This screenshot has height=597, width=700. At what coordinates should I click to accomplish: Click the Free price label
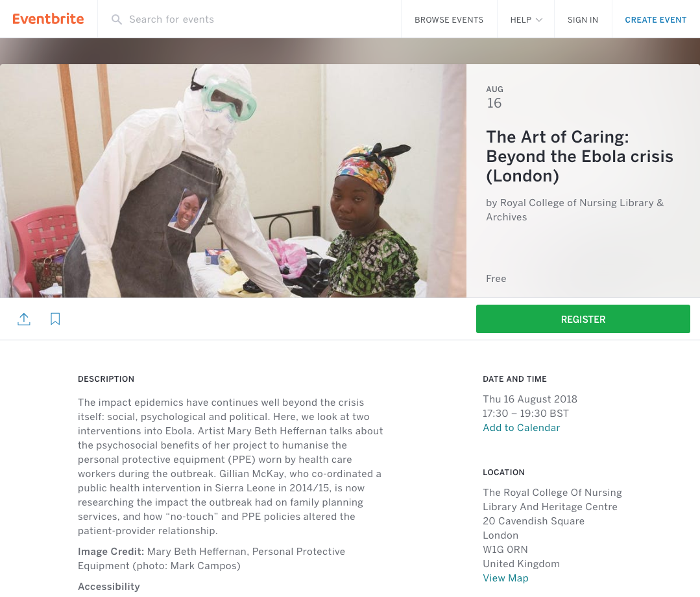tap(496, 279)
